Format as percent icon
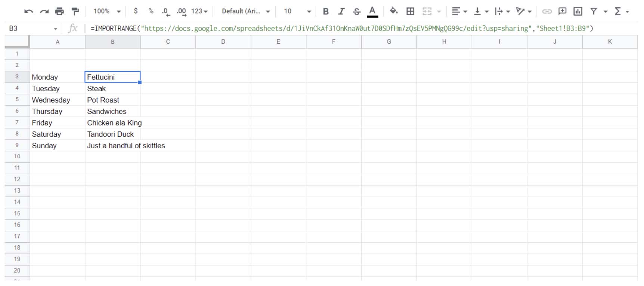This screenshot has width=644, height=286. [151, 11]
